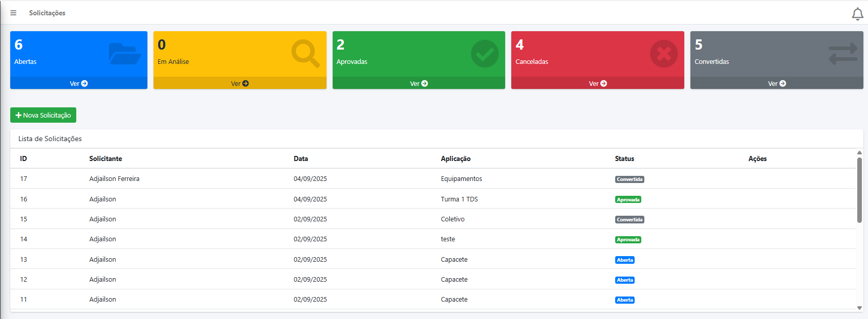The image size is (868, 319).
Task: Click the Equipamentos application cell
Action: (461, 178)
